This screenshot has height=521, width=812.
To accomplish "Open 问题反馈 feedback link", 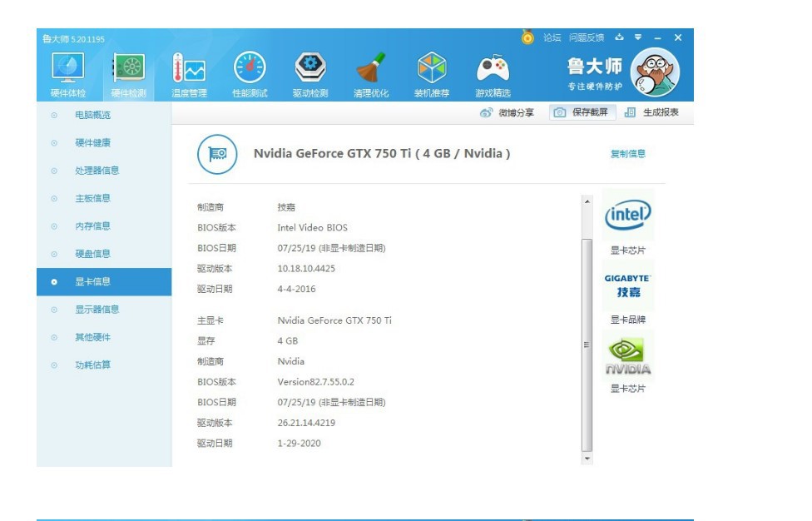I will click(x=587, y=37).
